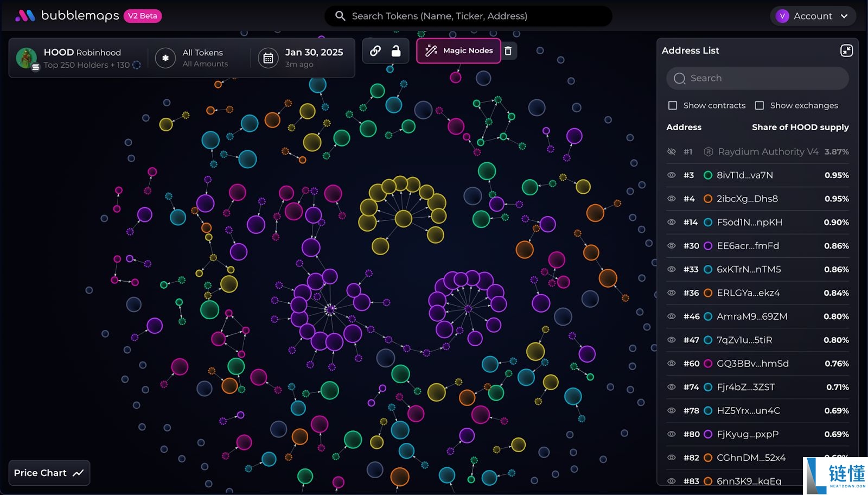The width and height of the screenshot is (868, 495).
Task: Select address row #80 FjKyug...pxpP
Action: (757, 434)
